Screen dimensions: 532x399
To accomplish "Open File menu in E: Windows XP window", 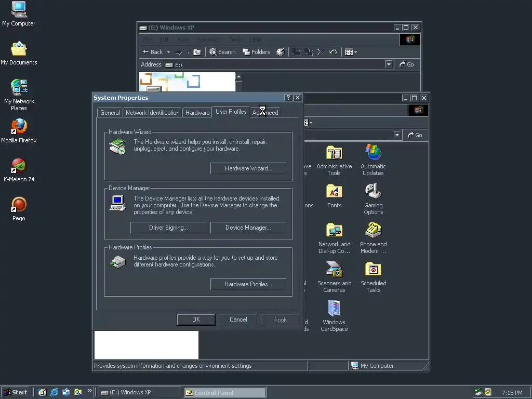I will click(147, 39).
